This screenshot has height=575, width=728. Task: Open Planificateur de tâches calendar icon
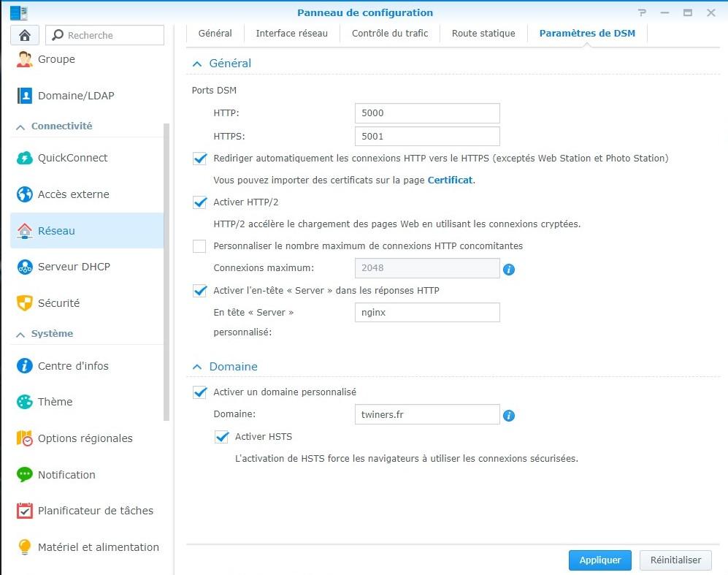click(x=25, y=511)
